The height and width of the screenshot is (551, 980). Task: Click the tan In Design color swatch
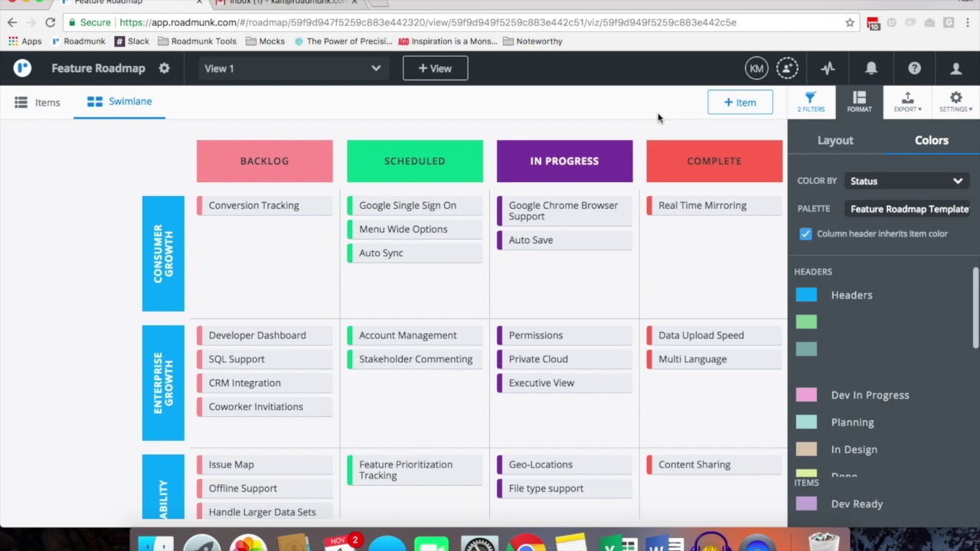coord(806,449)
